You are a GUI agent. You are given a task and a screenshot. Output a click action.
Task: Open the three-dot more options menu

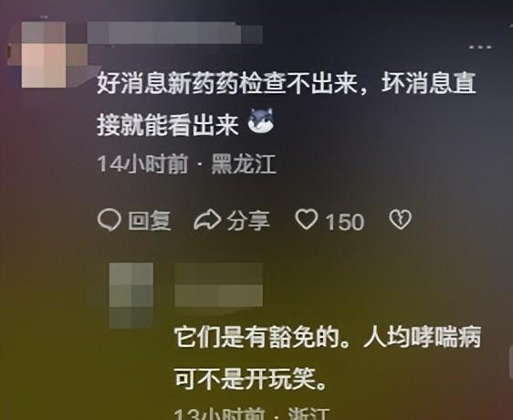point(480,47)
